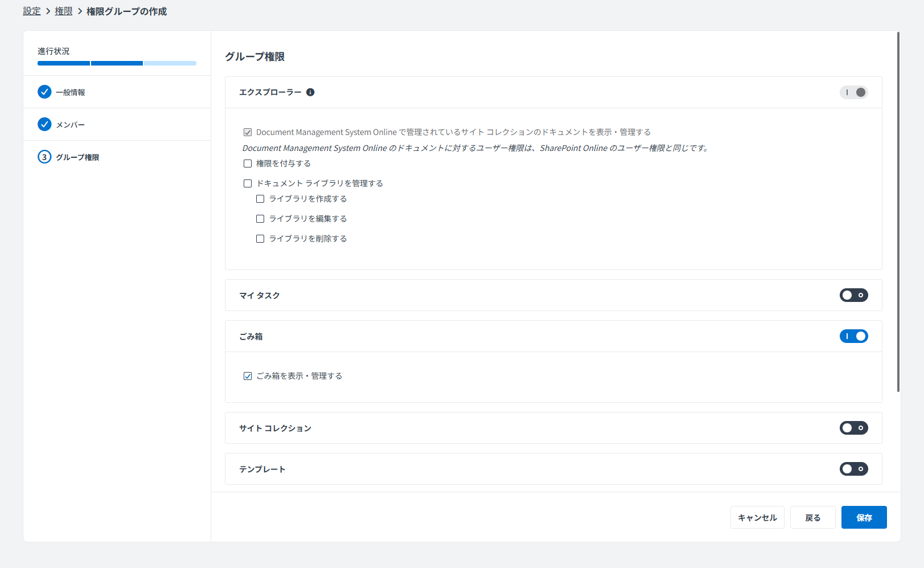Click the マイ タスク section title

click(260, 295)
